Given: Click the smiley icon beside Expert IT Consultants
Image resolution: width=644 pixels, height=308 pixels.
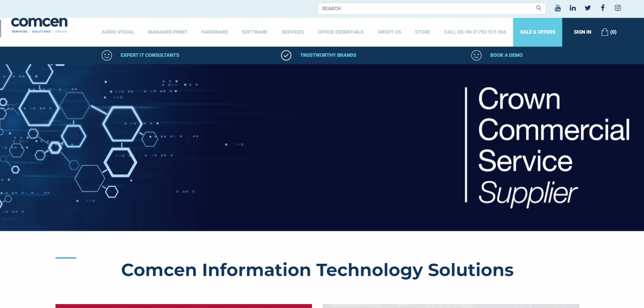Looking at the screenshot, I should tap(107, 55).
